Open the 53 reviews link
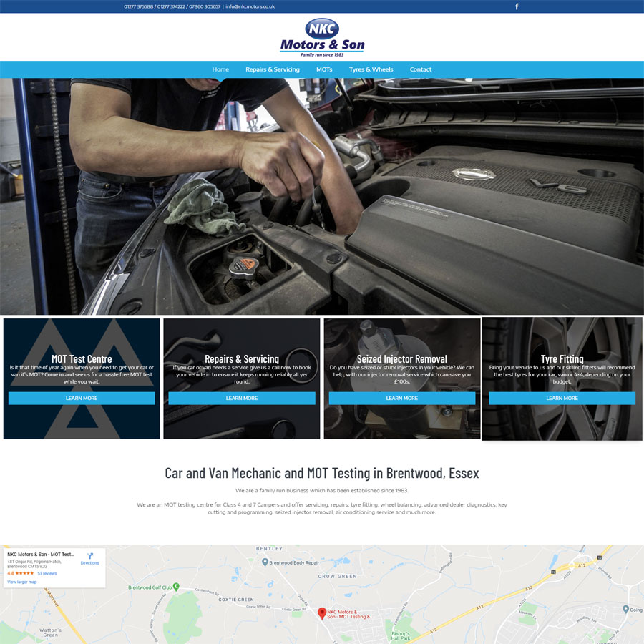Screen dimensions: 644x644 click(47, 573)
